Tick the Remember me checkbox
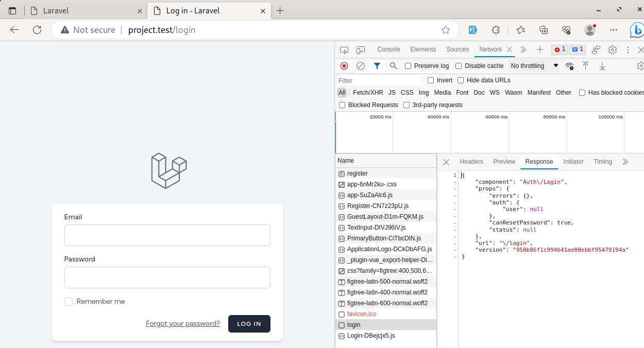This screenshot has width=644, height=348. 69,302
